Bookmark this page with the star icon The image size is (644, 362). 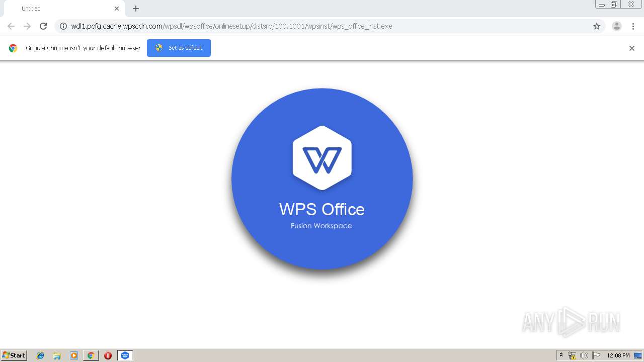597,26
